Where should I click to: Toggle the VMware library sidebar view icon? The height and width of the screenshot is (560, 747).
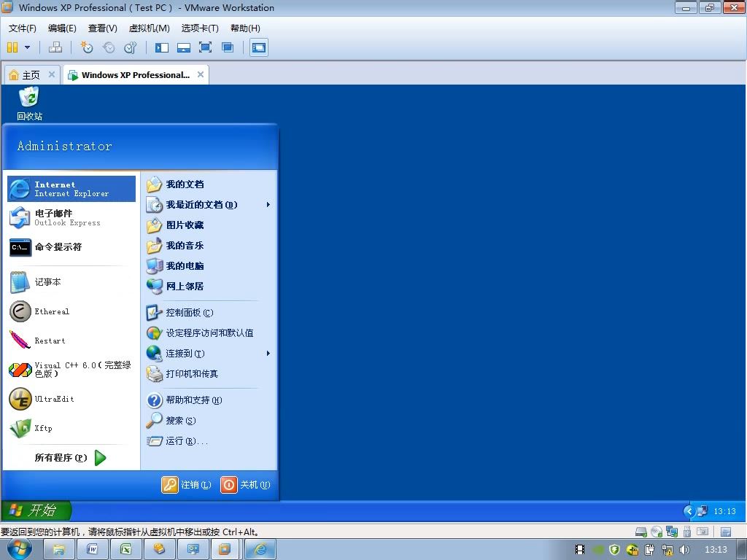pyautogui.click(x=162, y=47)
